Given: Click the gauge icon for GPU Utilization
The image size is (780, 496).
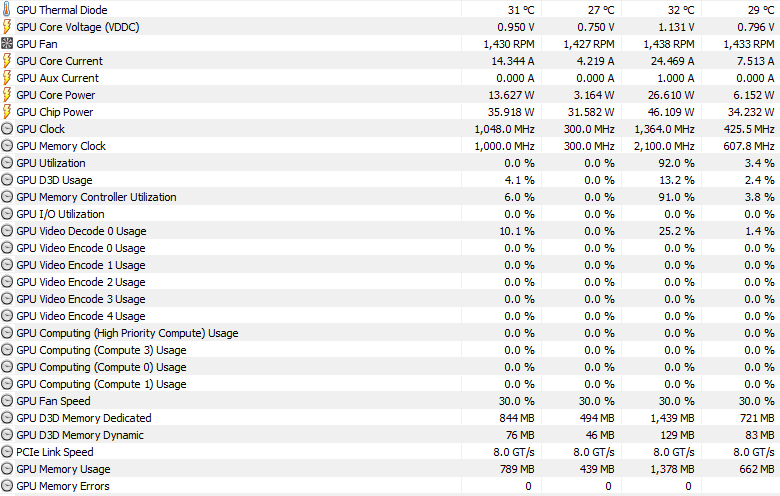Looking at the screenshot, I should pyautogui.click(x=6, y=163).
